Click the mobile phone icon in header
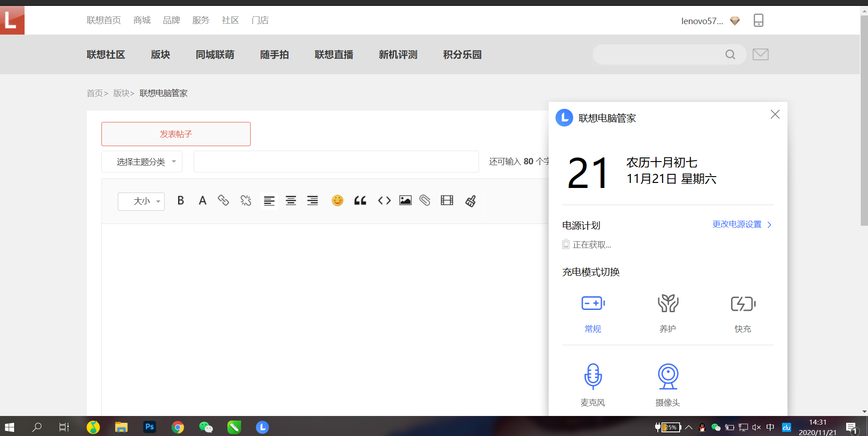This screenshot has height=436, width=868. pos(758,20)
